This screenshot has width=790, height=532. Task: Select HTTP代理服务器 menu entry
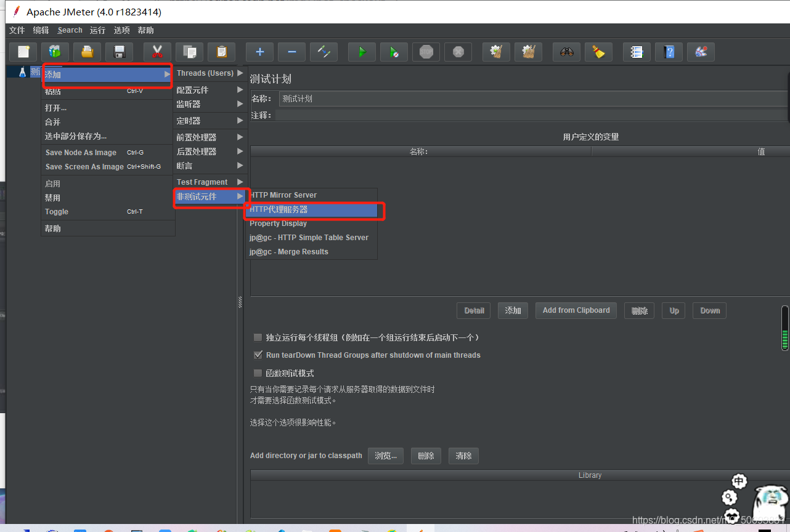coord(312,209)
